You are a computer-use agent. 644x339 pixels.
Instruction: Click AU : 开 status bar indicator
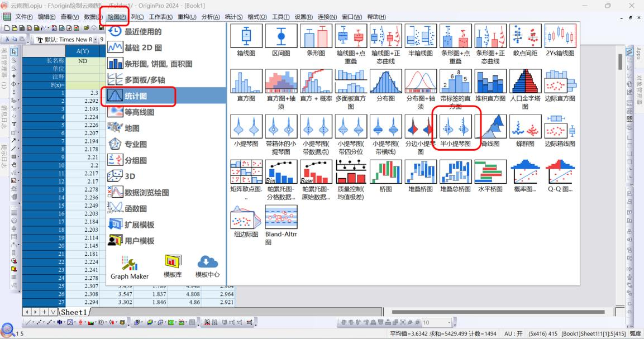pyautogui.click(x=513, y=333)
